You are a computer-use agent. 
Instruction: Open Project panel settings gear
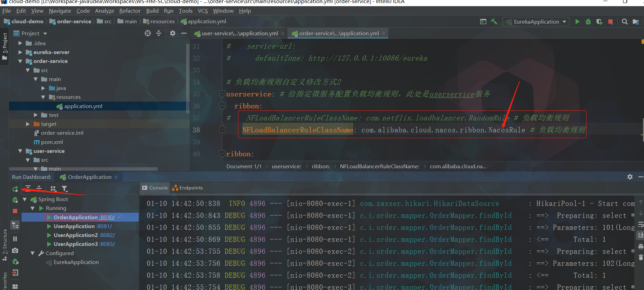tap(173, 33)
